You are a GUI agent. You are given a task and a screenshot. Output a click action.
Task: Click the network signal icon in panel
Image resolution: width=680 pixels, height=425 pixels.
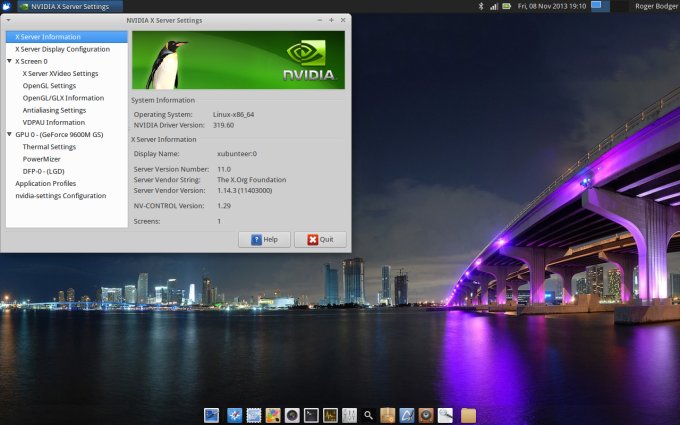click(x=493, y=6)
